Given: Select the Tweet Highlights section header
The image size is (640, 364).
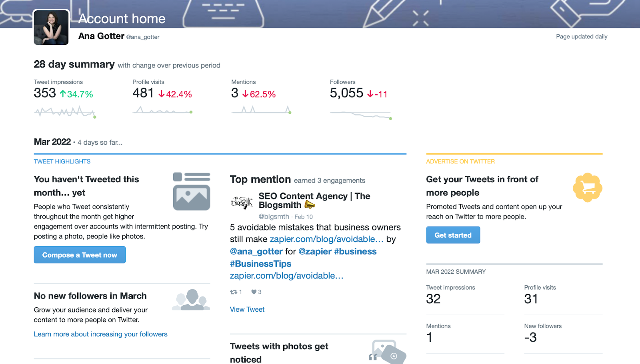Looking at the screenshot, I should coord(62,161).
